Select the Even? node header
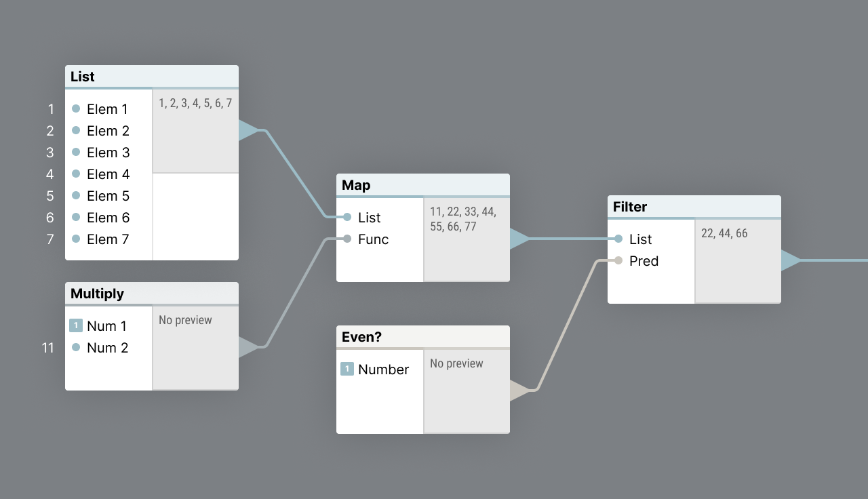 [422, 337]
